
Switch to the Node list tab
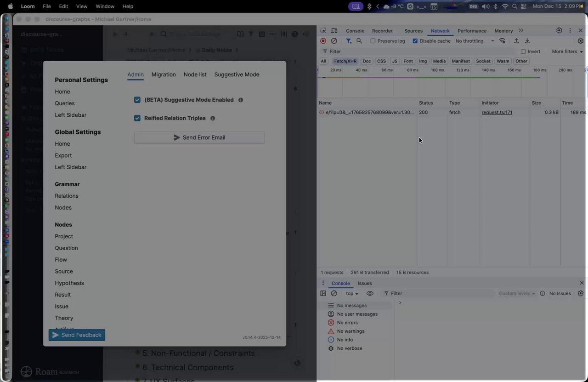point(195,74)
